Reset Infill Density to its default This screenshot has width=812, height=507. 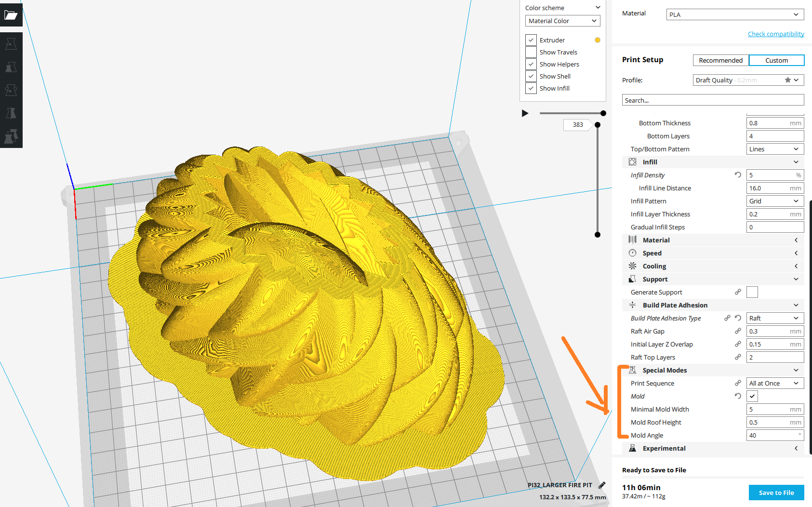(738, 175)
